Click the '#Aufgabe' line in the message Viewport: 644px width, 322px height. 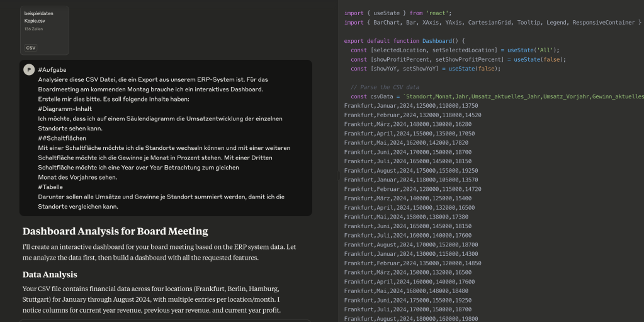point(52,70)
